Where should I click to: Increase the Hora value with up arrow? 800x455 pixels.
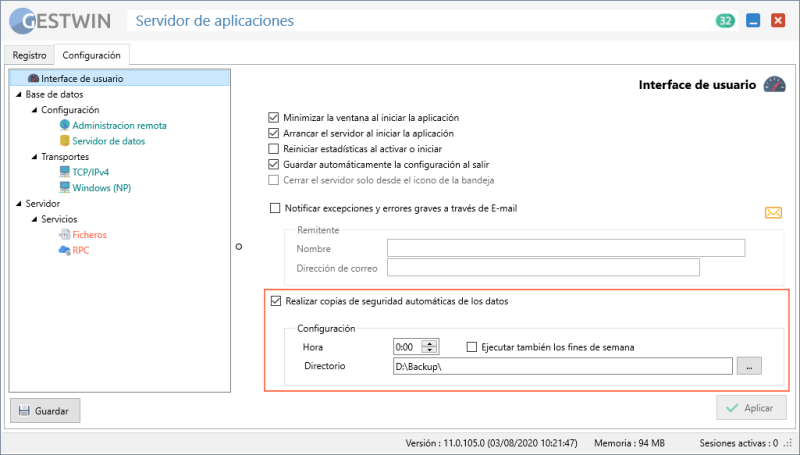(431, 343)
